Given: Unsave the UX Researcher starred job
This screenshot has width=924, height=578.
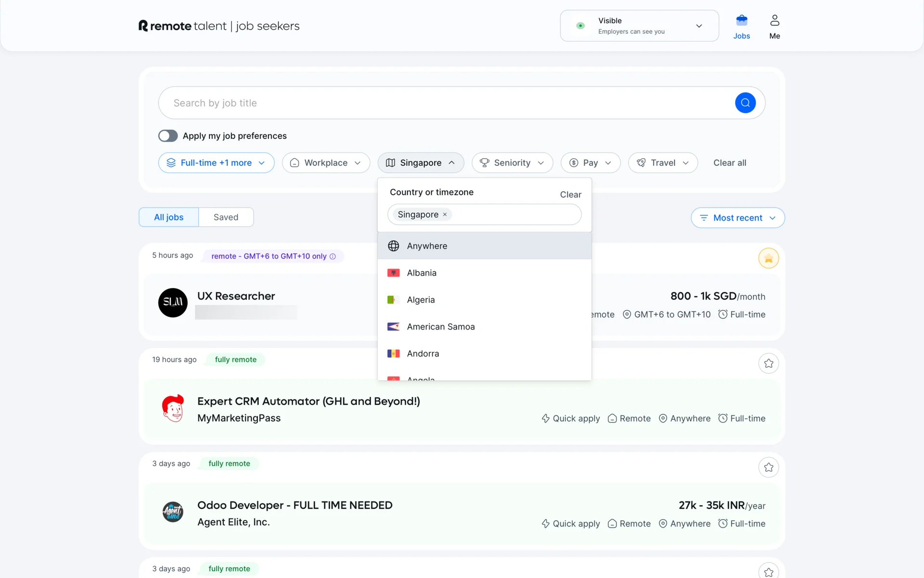Looking at the screenshot, I should tap(768, 259).
